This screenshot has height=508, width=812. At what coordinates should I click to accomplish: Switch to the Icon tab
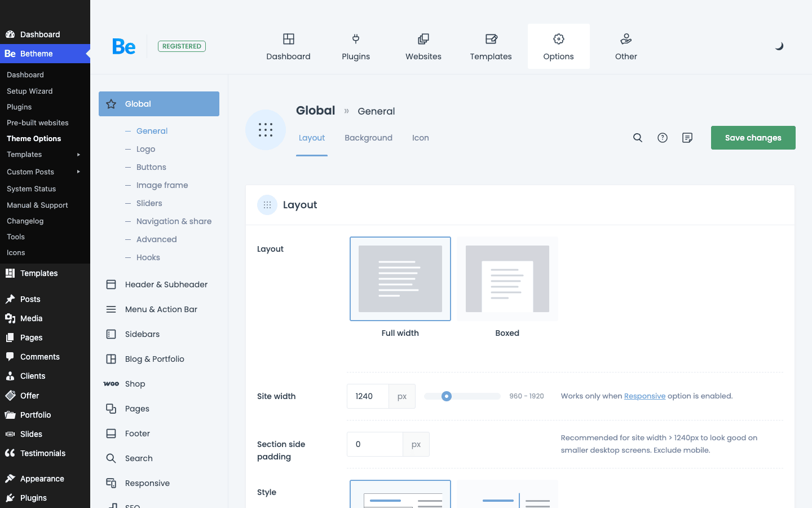(x=420, y=138)
